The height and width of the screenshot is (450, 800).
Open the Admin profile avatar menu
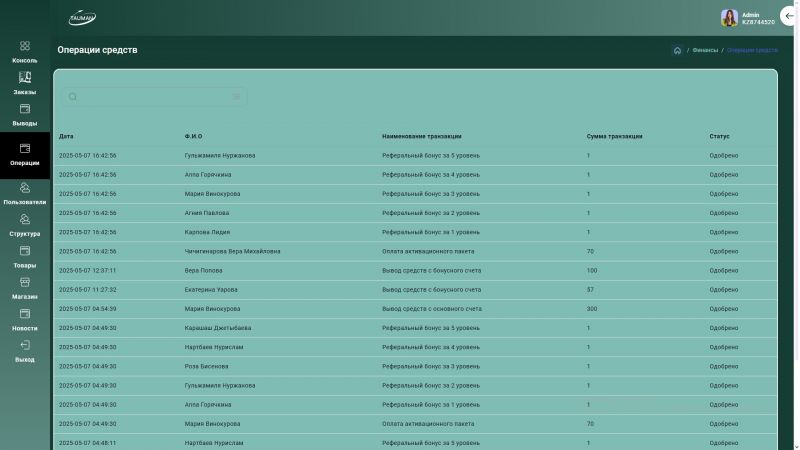point(729,18)
